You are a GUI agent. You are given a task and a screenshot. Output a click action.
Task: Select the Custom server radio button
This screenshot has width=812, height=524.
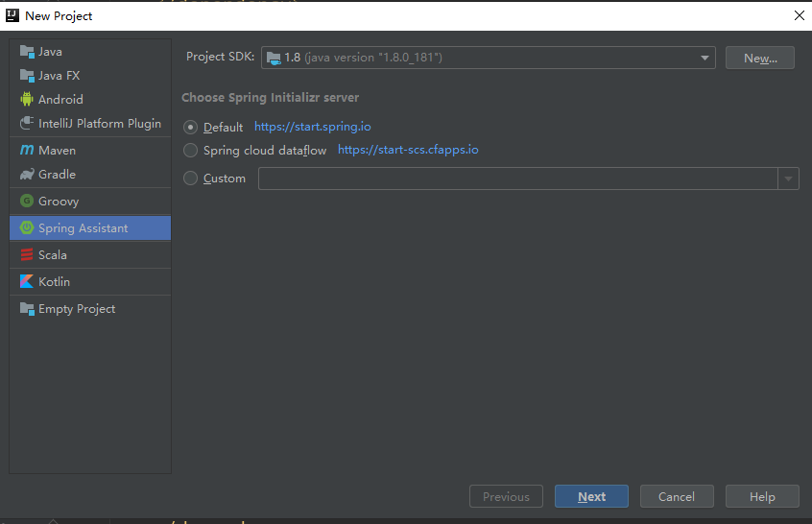click(x=191, y=179)
